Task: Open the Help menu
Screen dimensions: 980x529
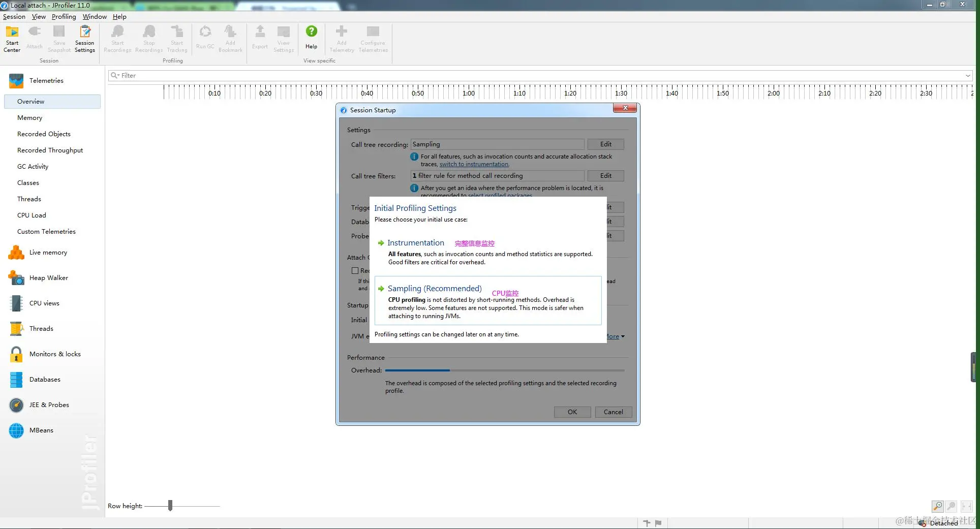Action: 119,16
